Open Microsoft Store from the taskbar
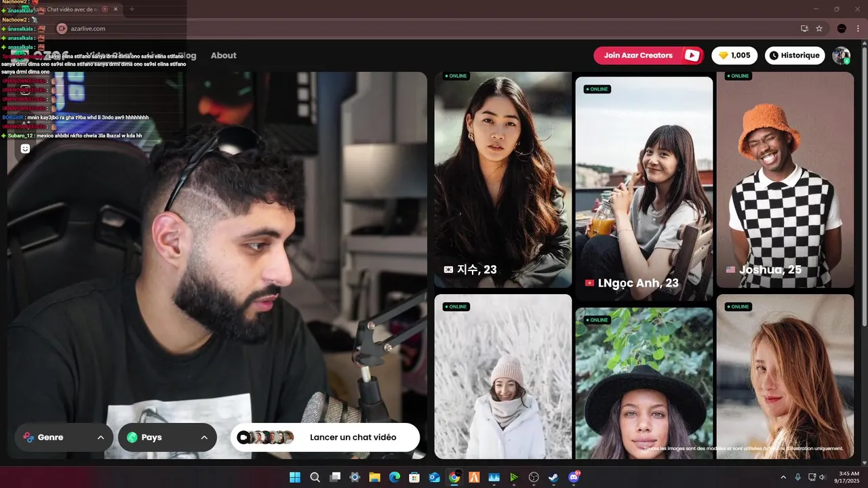 coord(414,477)
